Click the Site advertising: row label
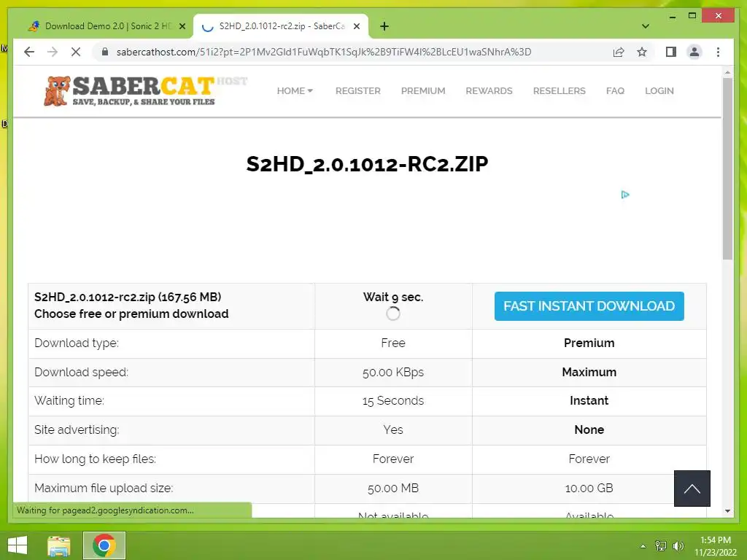The width and height of the screenshot is (747, 560). pos(77,430)
